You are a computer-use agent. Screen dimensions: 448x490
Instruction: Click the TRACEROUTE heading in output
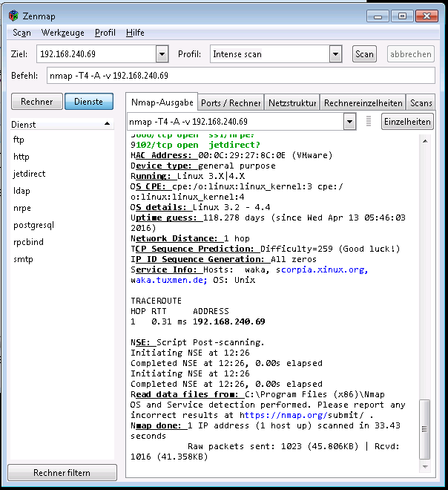156,301
